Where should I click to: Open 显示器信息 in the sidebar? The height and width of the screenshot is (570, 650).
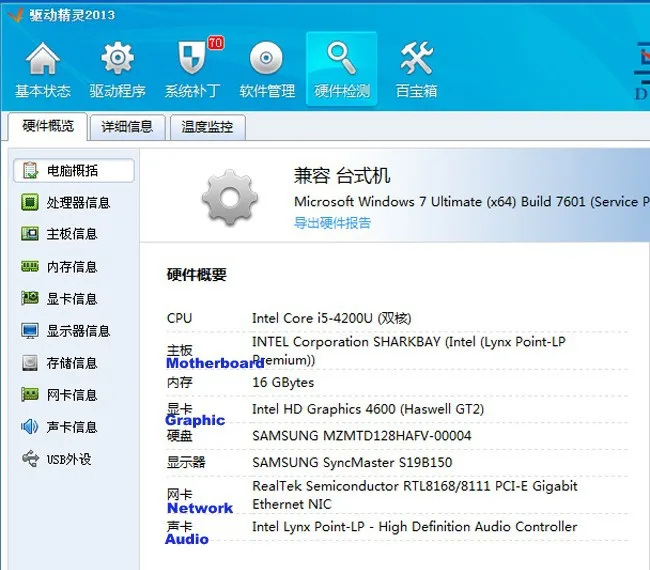74,331
